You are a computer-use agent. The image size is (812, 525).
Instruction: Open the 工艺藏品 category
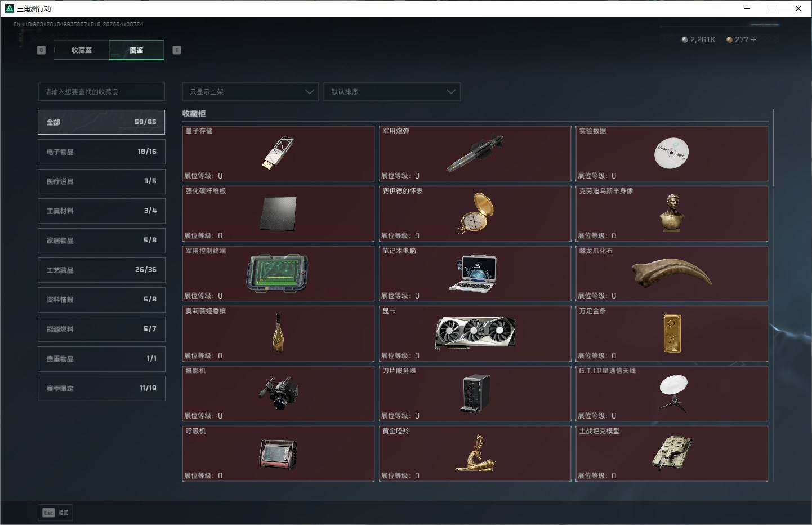tap(101, 270)
